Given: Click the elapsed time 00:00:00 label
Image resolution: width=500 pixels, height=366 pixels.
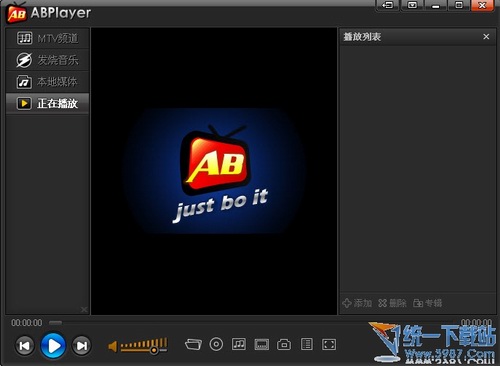Looking at the screenshot, I should click(27, 323).
